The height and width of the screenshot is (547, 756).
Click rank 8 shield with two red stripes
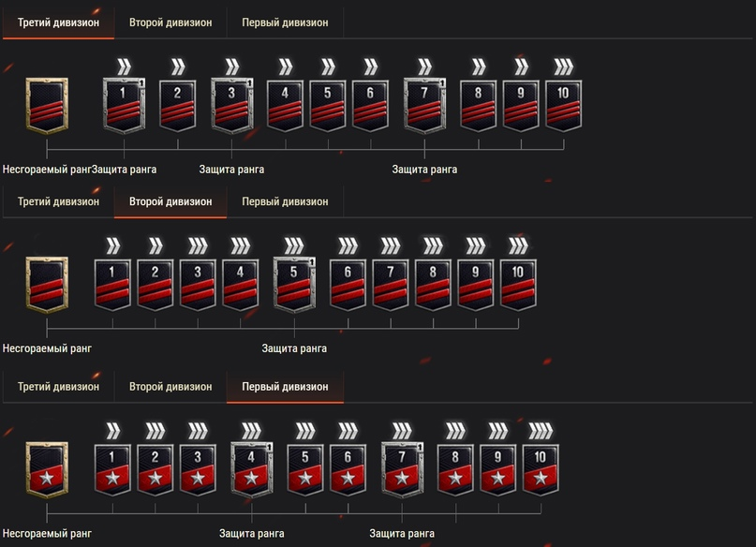click(433, 284)
